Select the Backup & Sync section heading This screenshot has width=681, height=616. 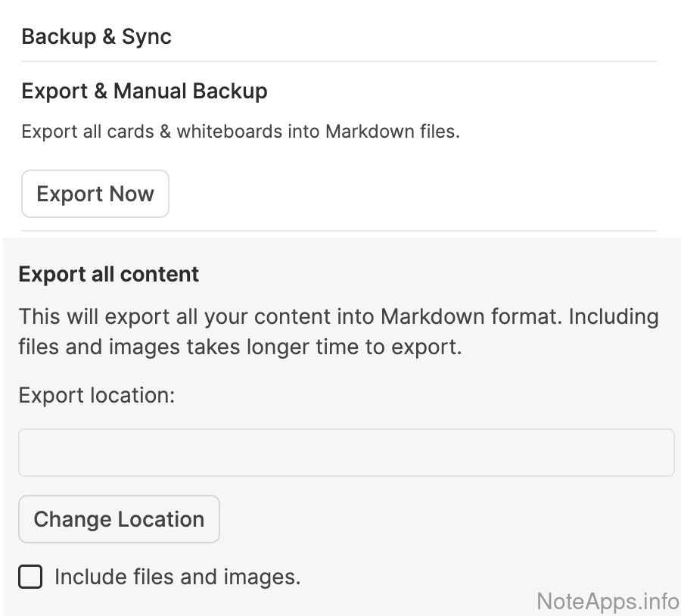(96, 36)
